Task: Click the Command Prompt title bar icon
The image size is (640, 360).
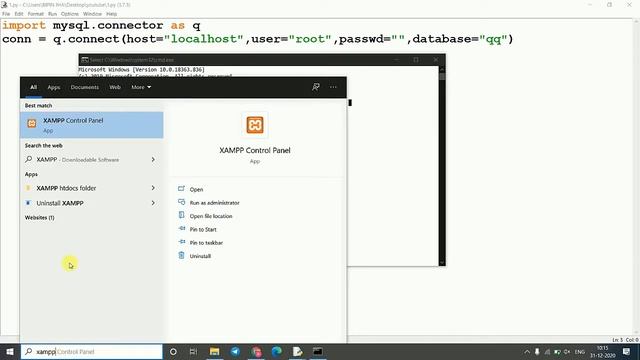Action: coord(84,60)
